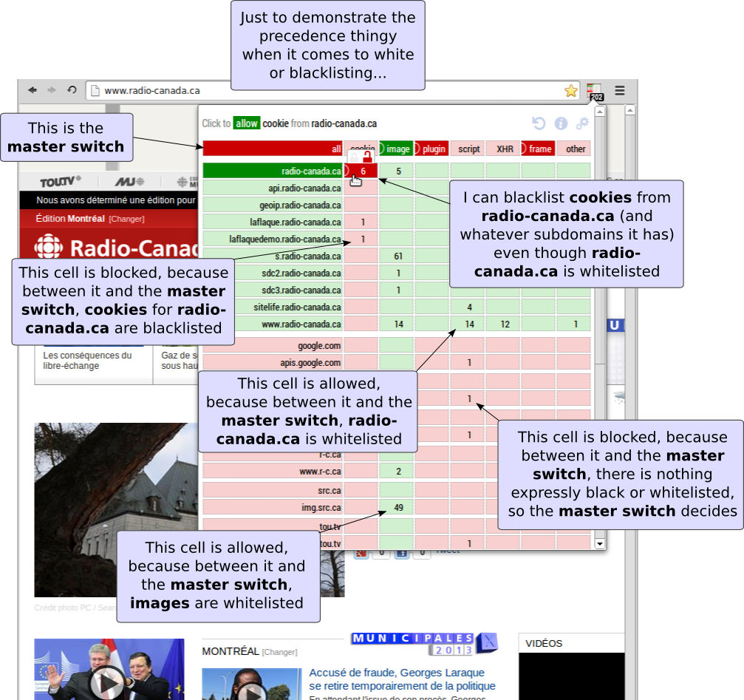This screenshot has height=700, width=744.
Task: Select the img.src.ca domain row
Action: pyautogui.click(x=273, y=507)
